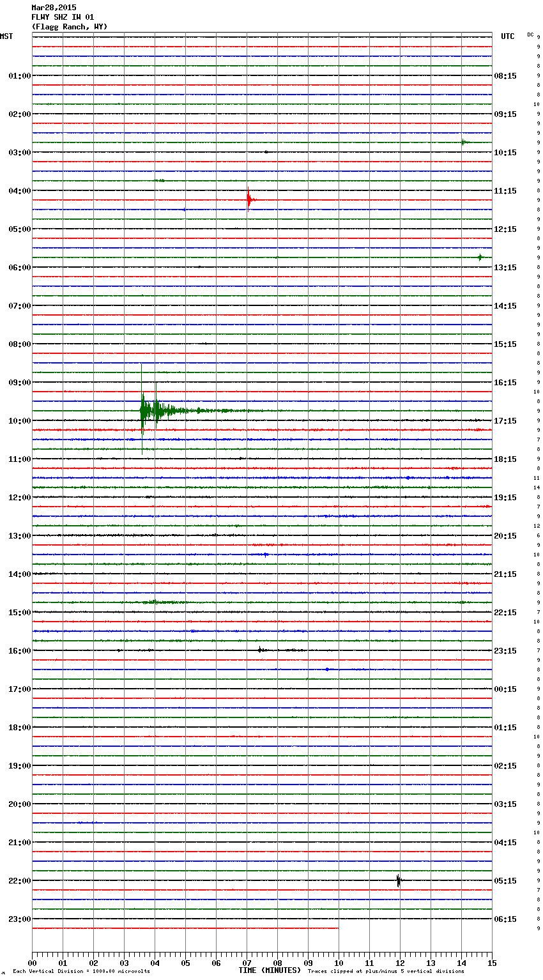The image size is (543, 980).
Task: Click minute axis label 07 at bottom
Action: (247, 963)
